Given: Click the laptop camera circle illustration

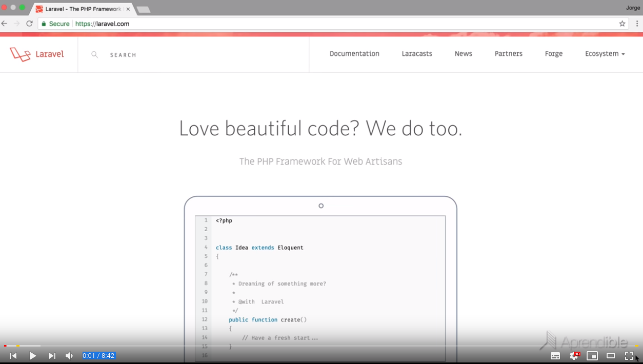Looking at the screenshot, I should [321, 206].
